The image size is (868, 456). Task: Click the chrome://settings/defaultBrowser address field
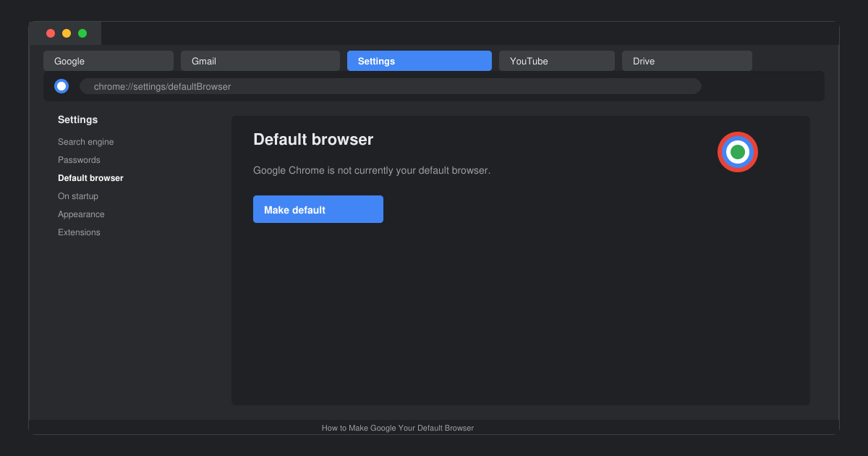(x=391, y=86)
